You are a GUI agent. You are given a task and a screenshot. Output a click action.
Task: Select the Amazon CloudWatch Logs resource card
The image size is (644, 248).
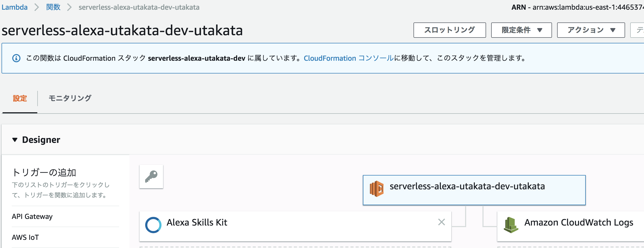[570, 226]
